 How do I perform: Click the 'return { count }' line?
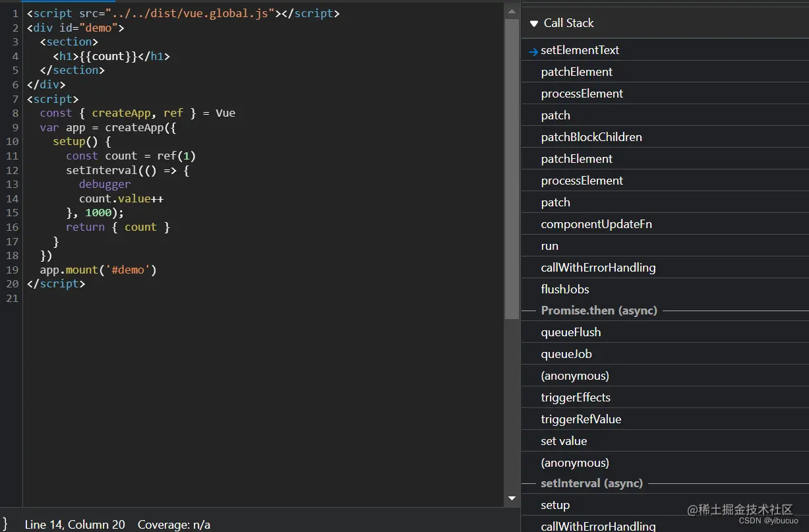pos(118,227)
